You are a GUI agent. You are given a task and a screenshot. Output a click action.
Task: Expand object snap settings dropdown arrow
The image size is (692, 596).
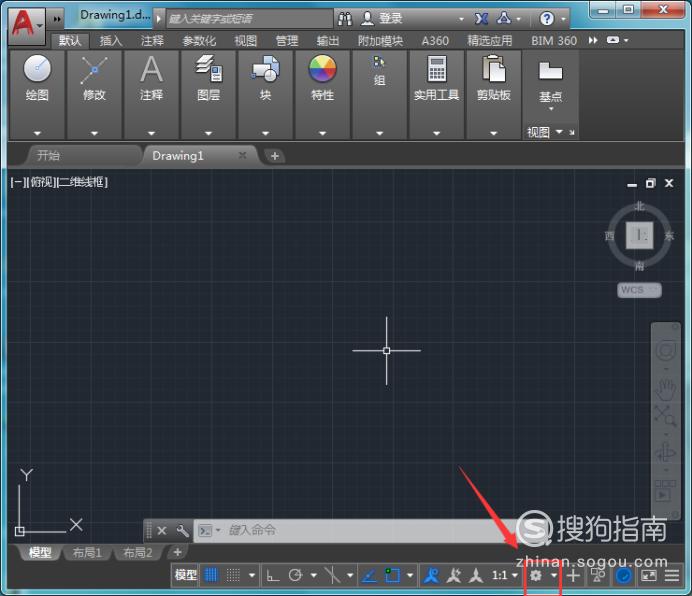[410, 575]
